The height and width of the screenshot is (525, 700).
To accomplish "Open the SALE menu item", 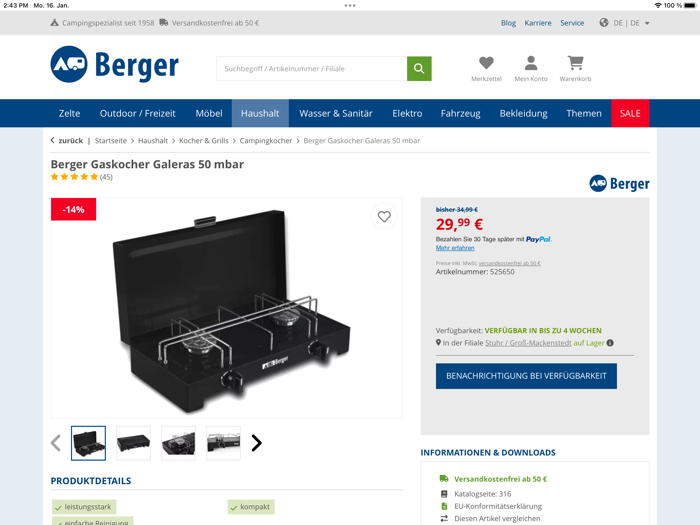I will (x=630, y=113).
